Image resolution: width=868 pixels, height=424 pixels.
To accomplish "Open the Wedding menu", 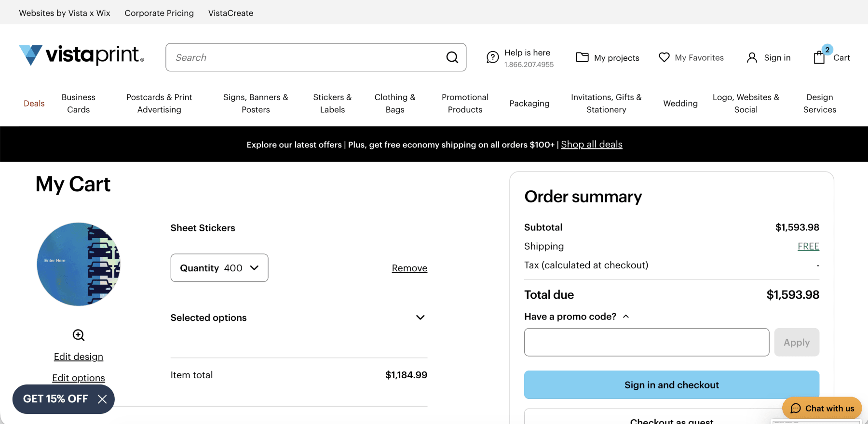I will click(x=680, y=104).
